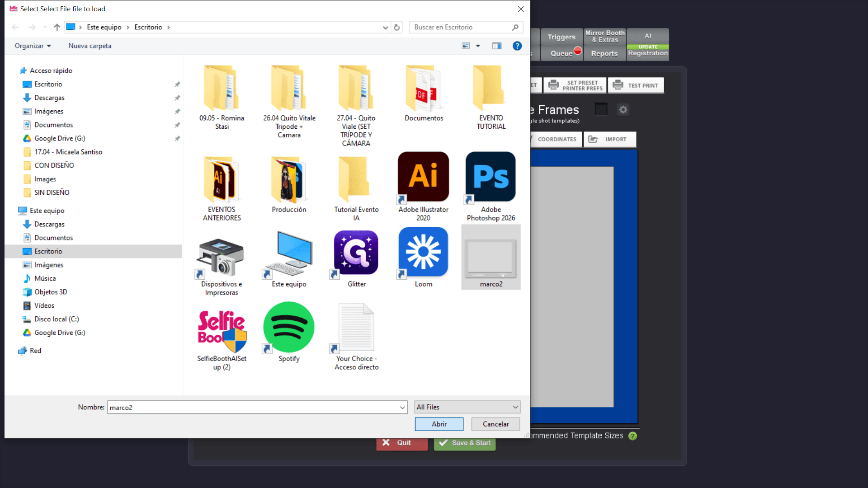Select the Producción folder
Viewport: 868px width, 488px height.
click(289, 184)
